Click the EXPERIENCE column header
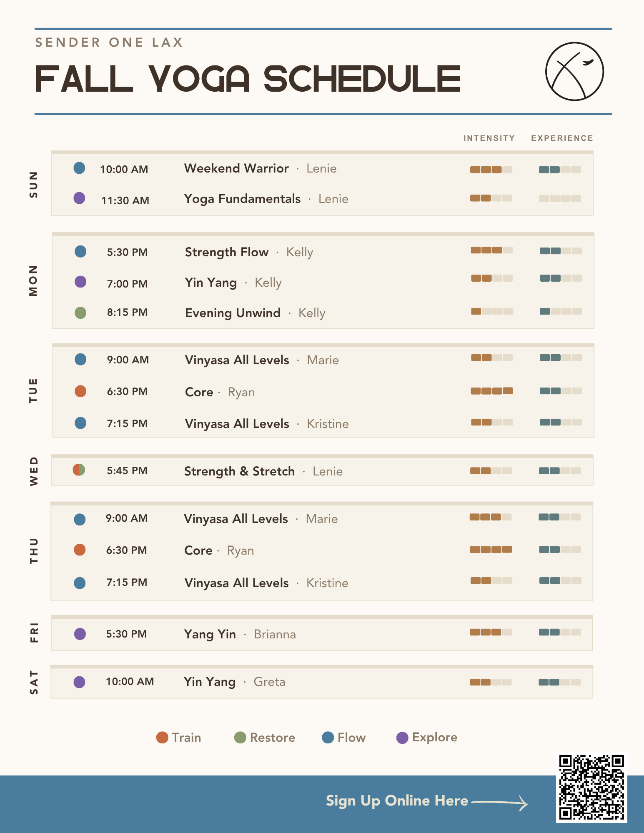 [562, 138]
